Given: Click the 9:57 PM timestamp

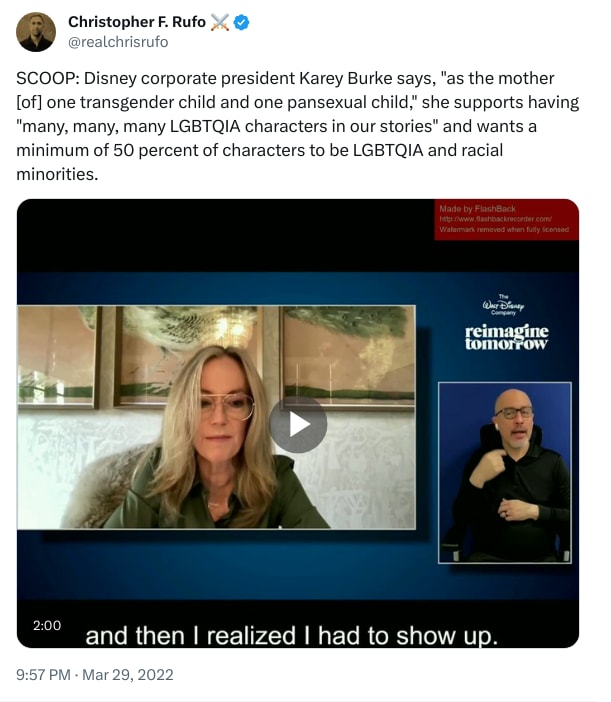Looking at the screenshot, I should point(43,675).
